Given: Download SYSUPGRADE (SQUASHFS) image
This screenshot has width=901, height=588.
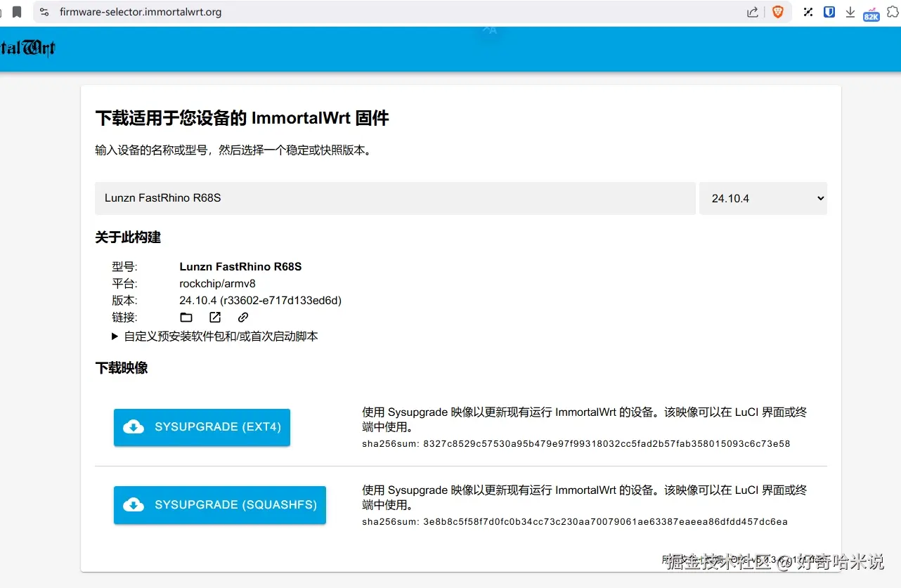Looking at the screenshot, I should point(220,505).
